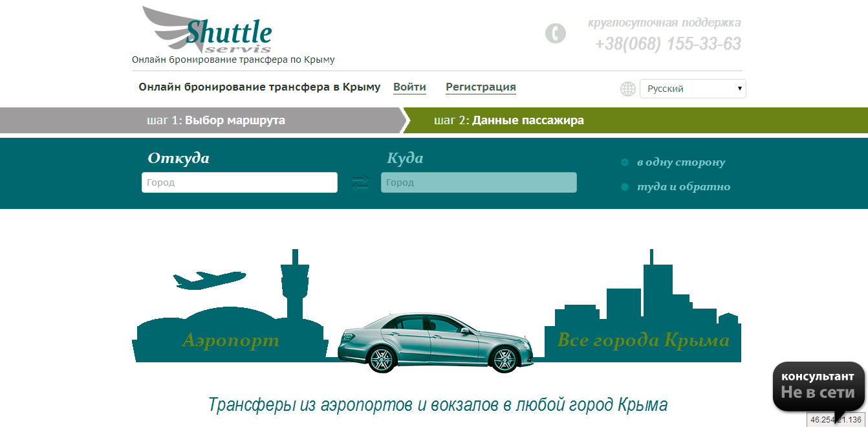Focus the Куда city input field
Image resolution: width=868 pixels, height=427 pixels.
pos(479,182)
